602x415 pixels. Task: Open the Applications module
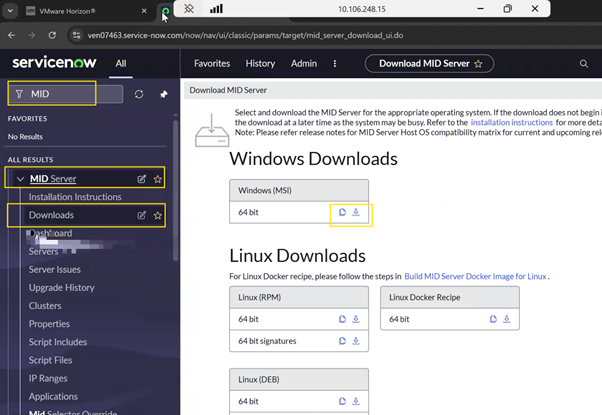[53, 397]
